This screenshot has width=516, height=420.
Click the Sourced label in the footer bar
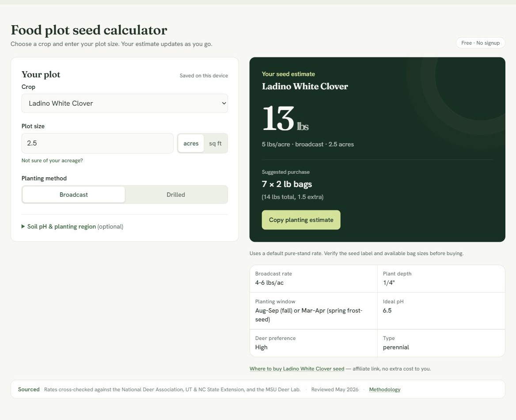pos(29,389)
